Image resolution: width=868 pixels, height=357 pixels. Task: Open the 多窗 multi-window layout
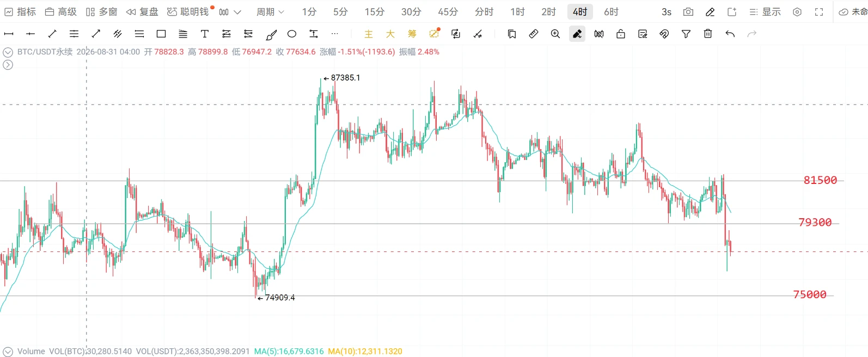point(102,12)
